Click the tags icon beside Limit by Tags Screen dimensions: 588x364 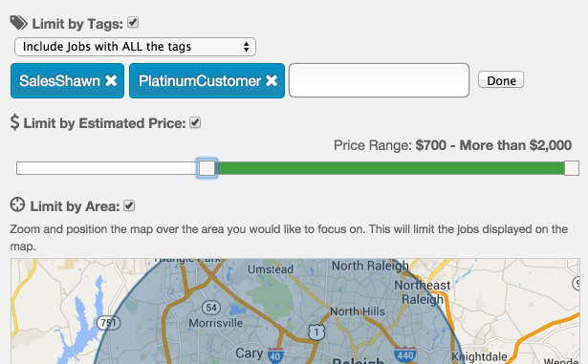tap(18, 23)
